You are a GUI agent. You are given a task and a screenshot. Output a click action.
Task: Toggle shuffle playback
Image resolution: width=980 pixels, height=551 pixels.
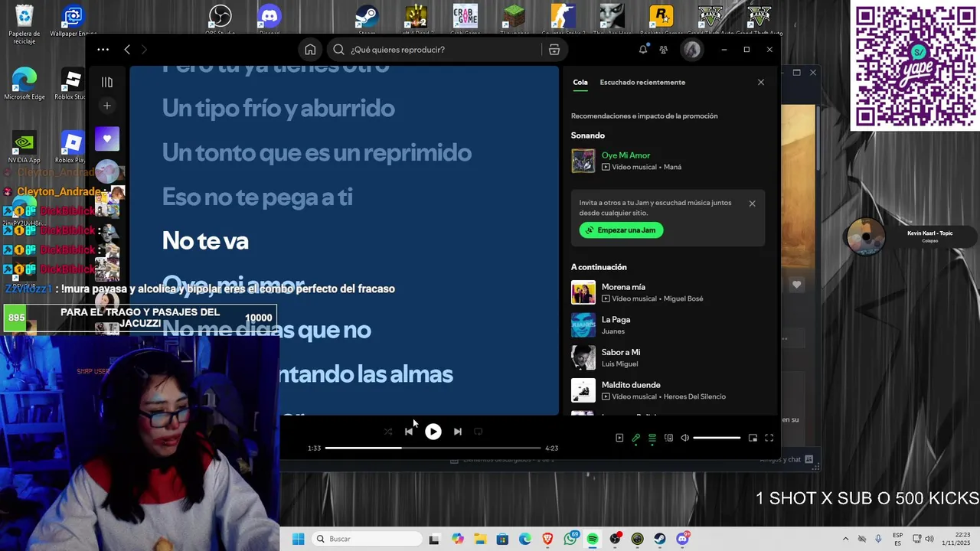pos(388,432)
